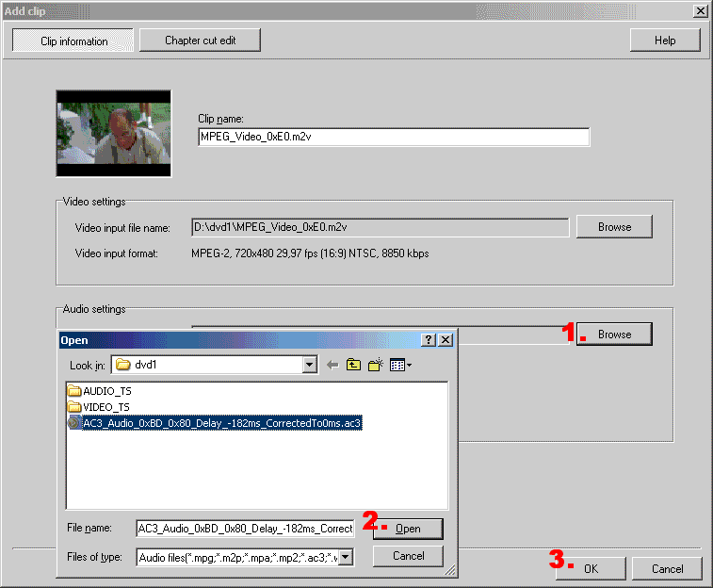Browse for the video input file
The image size is (713, 588).
614,227
